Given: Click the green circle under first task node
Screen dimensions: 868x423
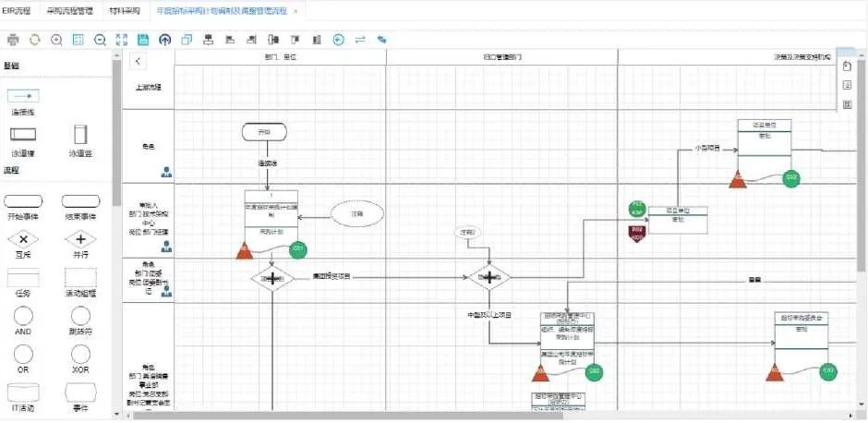Looking at the screenshot, I should 298,250.
